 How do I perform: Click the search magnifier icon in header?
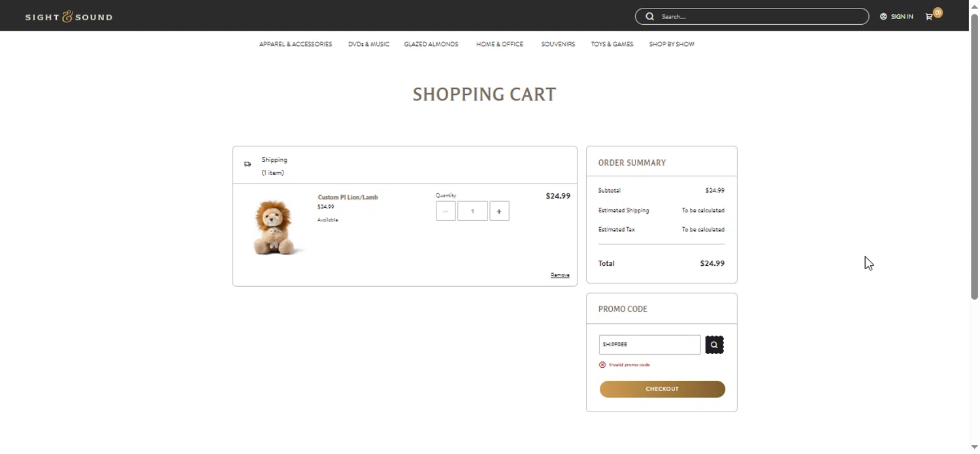649,16
